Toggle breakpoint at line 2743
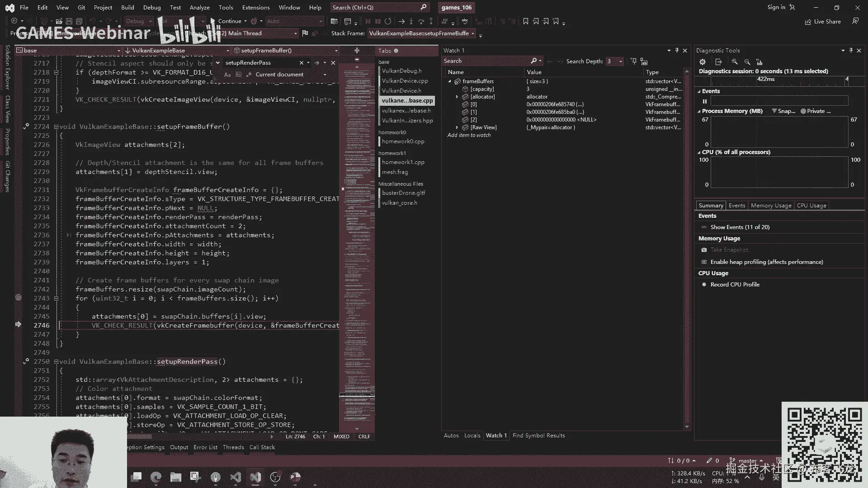Image resolution: width=868 pixels, height=488 pixels. click(19, 298)
